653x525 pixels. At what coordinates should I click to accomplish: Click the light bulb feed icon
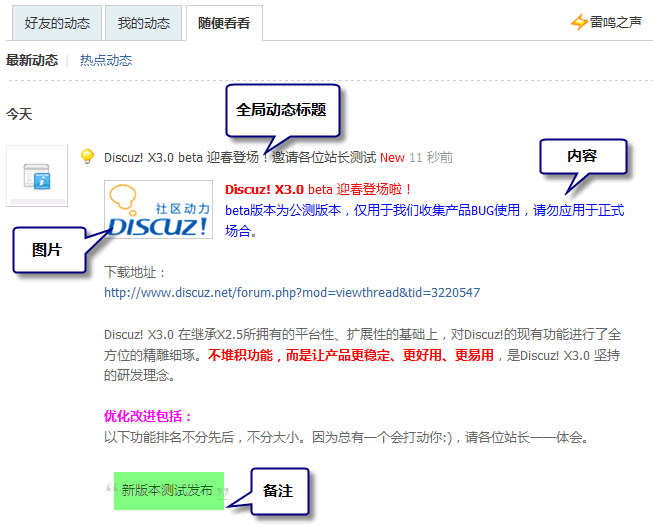tap(87, 156)
